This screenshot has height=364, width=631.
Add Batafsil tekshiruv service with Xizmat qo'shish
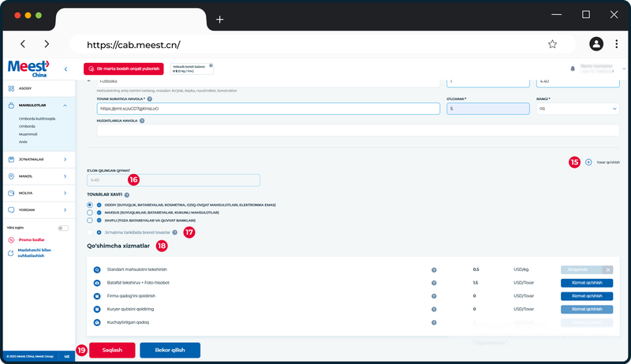587,283
